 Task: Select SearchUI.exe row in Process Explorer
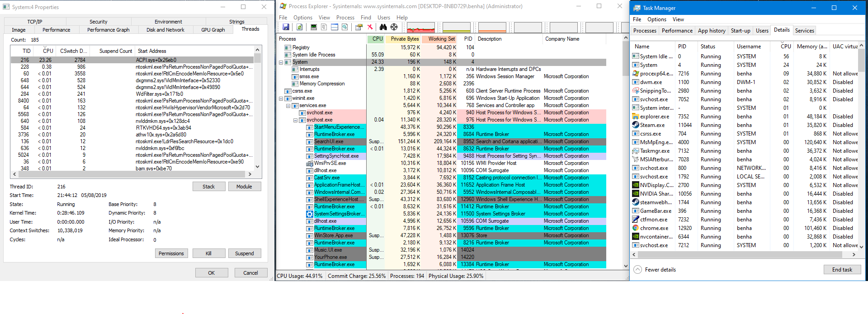point(441,141)
